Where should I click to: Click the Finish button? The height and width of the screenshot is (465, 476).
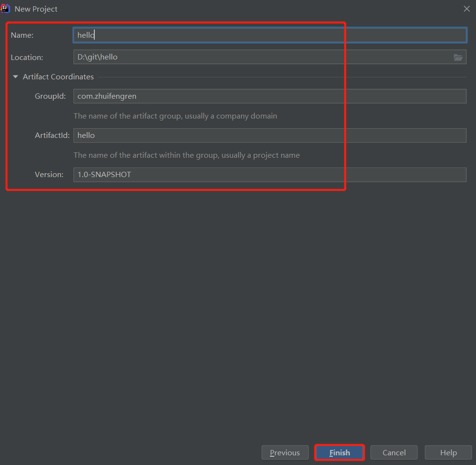pos(340,452)
